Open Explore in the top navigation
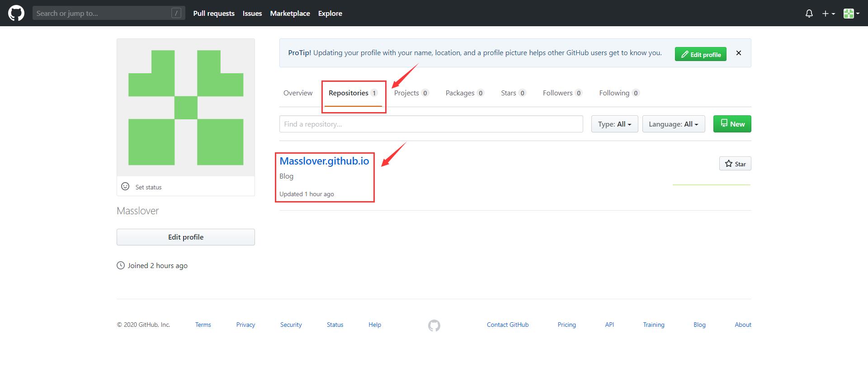868x391 pixels. click(x=330, y=14)
